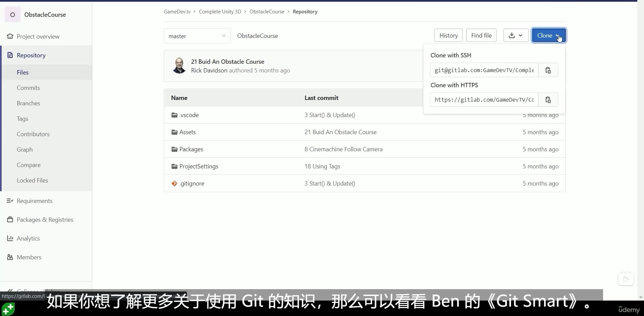Image resolution: width=644 pixels, height=316 pixels.
Task: Click the HTTPS clone URL field
Action: tap(484, 100)
